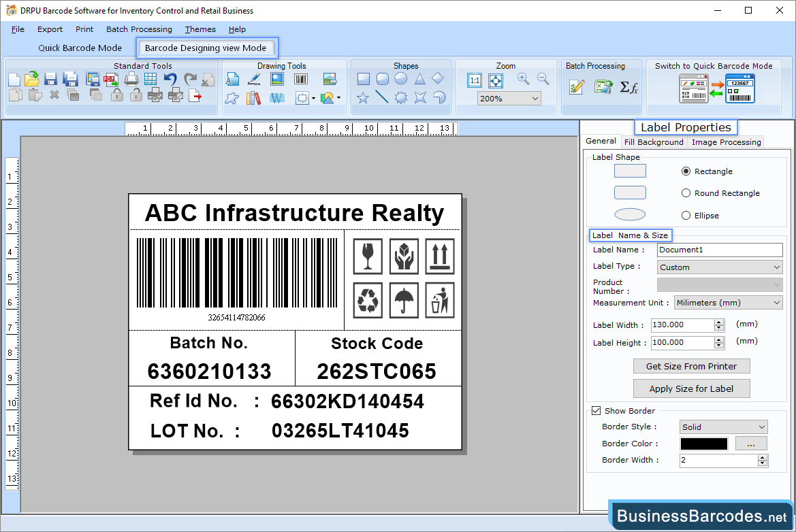Insert a barcode with the barcode tool
Screen dimensions: 796x532
[301, 79]
